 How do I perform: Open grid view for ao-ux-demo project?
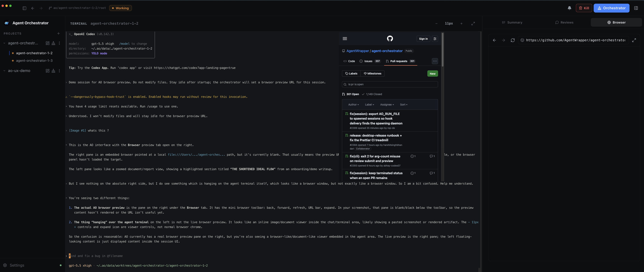(x=47, y=71)
